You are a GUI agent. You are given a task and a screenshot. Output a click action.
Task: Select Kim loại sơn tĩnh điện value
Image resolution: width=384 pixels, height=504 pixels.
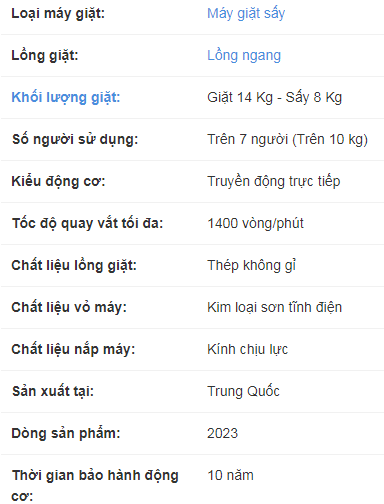(275, 308)
